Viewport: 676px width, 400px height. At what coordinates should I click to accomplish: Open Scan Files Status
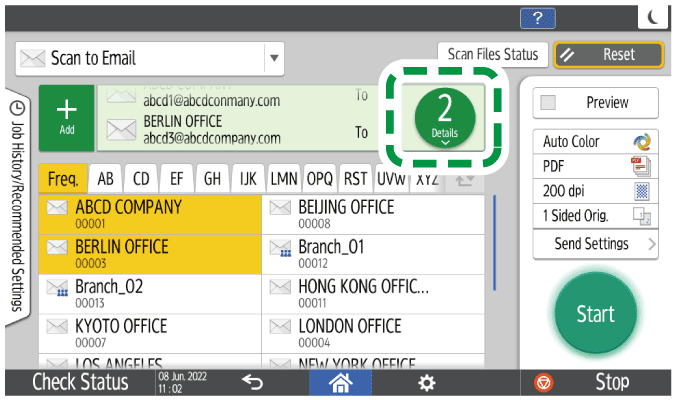tap(491, 56)
